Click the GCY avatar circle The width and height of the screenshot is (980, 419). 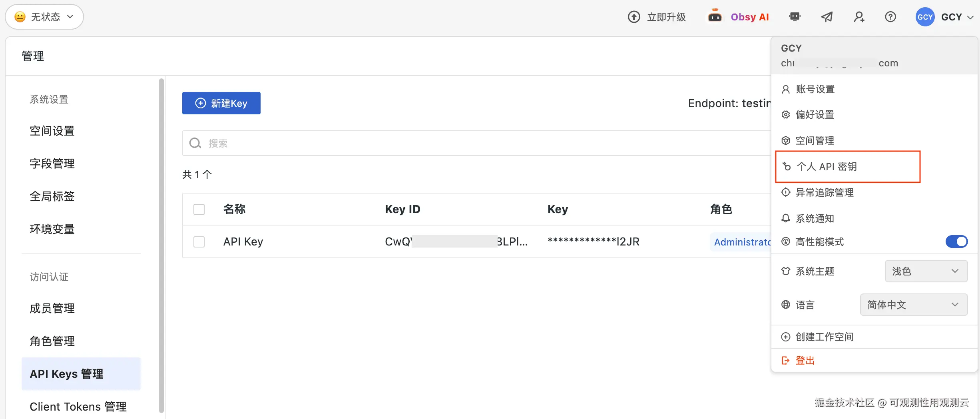925,17
